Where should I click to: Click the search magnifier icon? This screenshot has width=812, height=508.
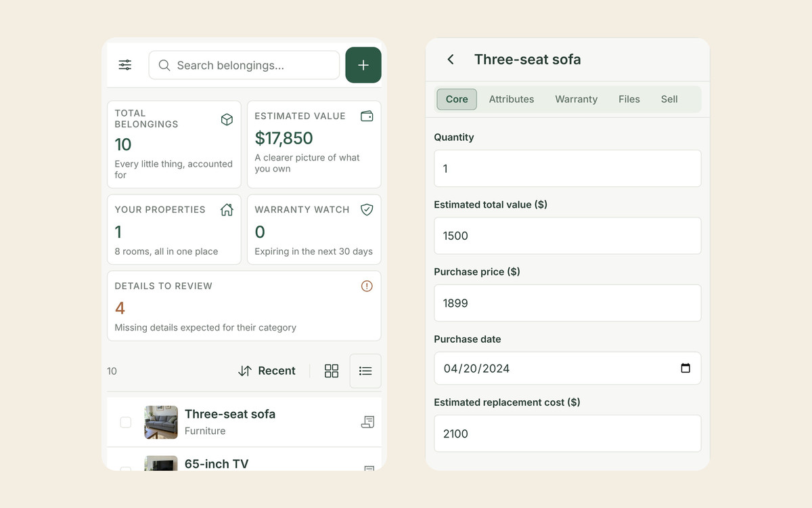point(164,65)
